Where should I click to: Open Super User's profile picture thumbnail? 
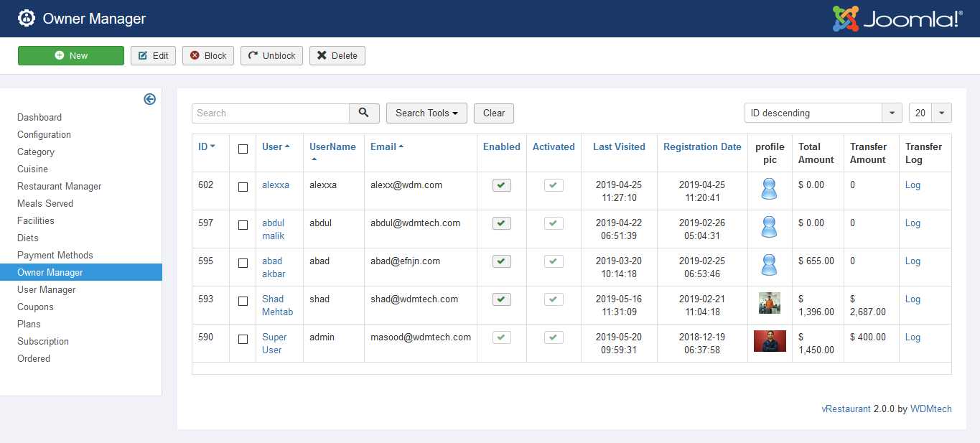pos(770,341)
